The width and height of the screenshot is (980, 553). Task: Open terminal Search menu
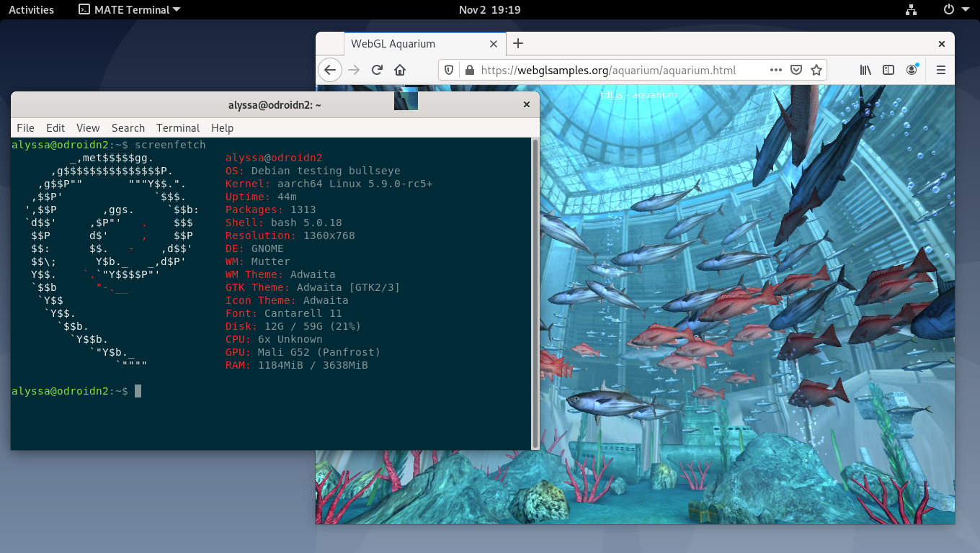click(x=128, y=127)
